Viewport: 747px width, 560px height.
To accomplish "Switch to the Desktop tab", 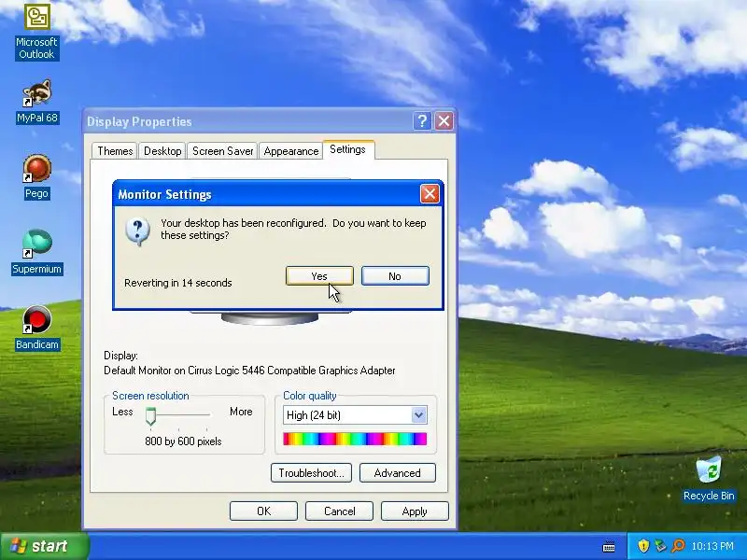I will 162,151.
